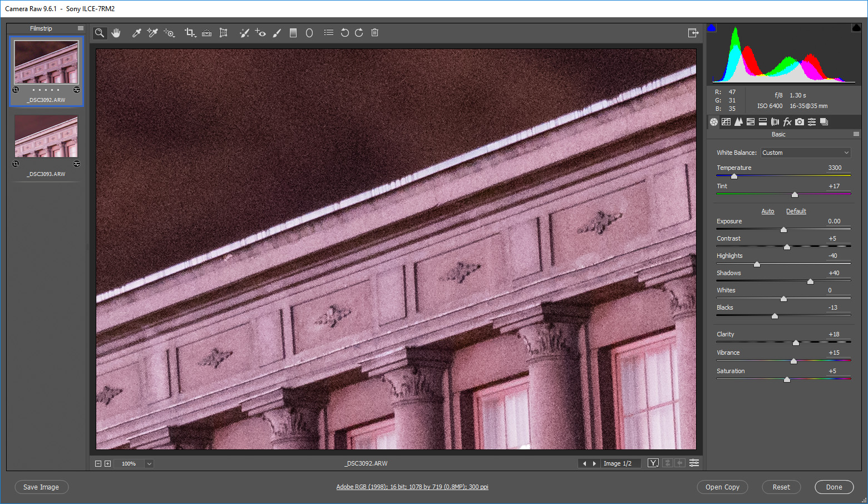Open the zoom level dropdown
This screenshot has height=504, width=868.
click(149, 463)
